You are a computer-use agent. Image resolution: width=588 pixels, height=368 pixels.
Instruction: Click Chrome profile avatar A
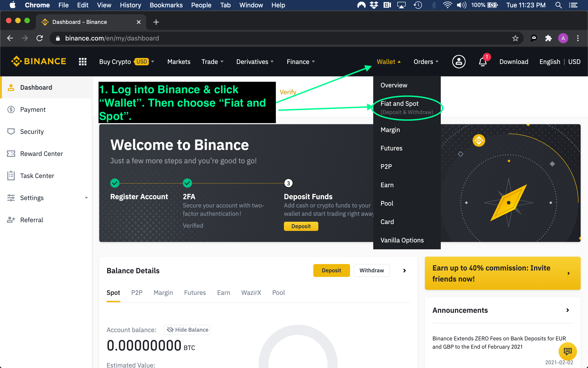point(563,38)
